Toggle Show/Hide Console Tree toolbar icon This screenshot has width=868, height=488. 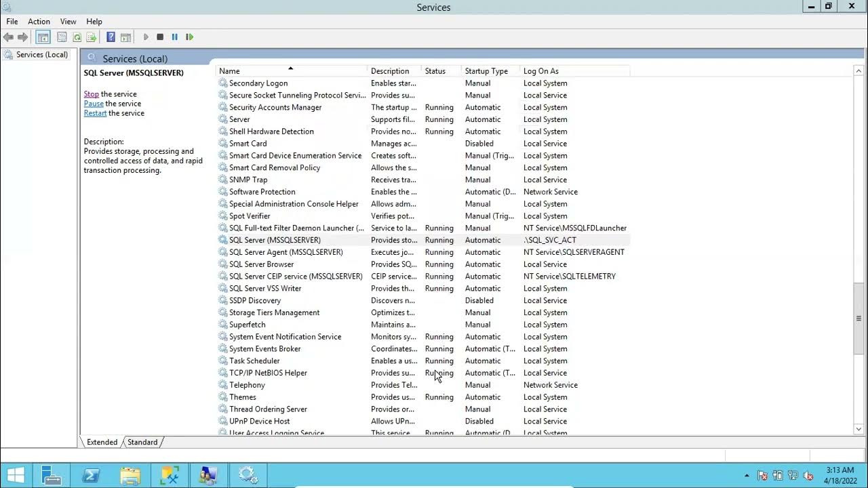pos(43,37)
